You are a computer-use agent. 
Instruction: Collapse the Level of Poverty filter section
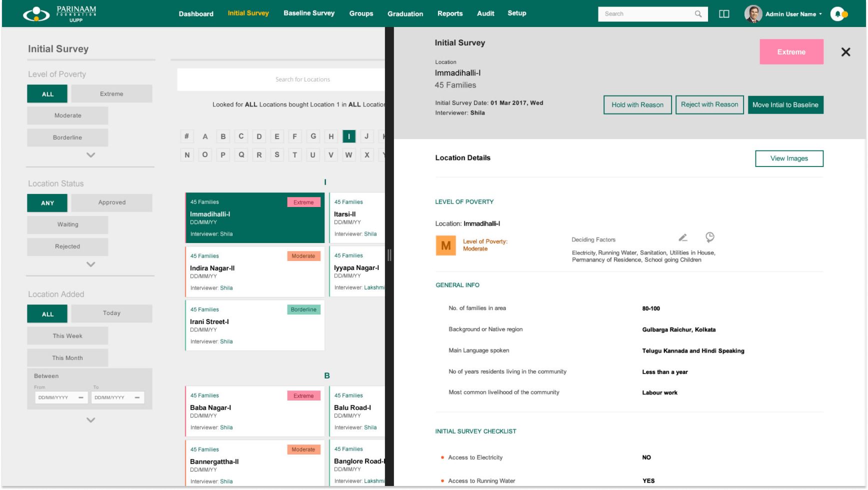tap(90, 155)
